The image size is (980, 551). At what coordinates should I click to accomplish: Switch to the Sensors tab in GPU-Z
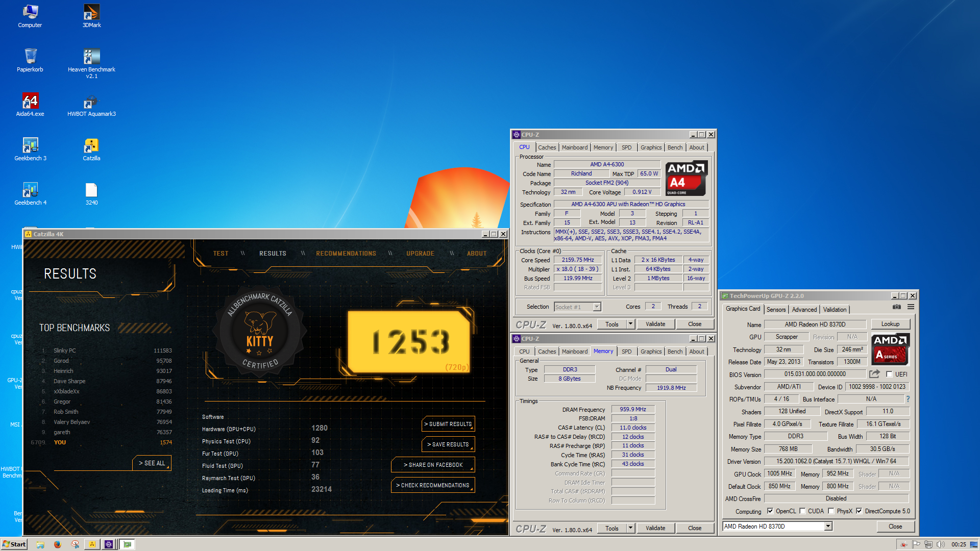pyautogui.click(x=776, y=310)
